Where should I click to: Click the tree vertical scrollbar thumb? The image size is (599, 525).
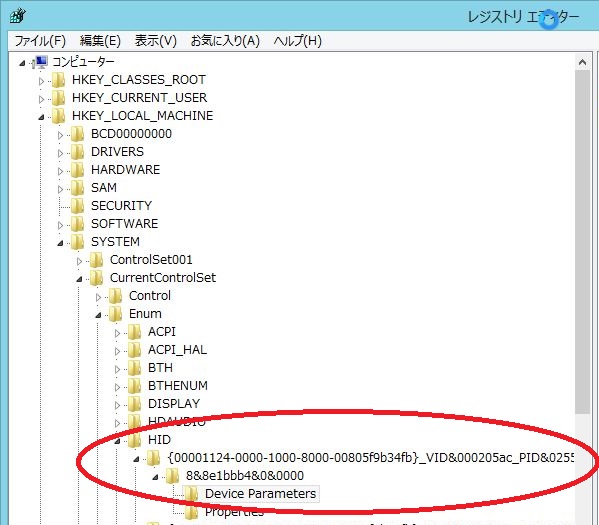tap(582, 242)
